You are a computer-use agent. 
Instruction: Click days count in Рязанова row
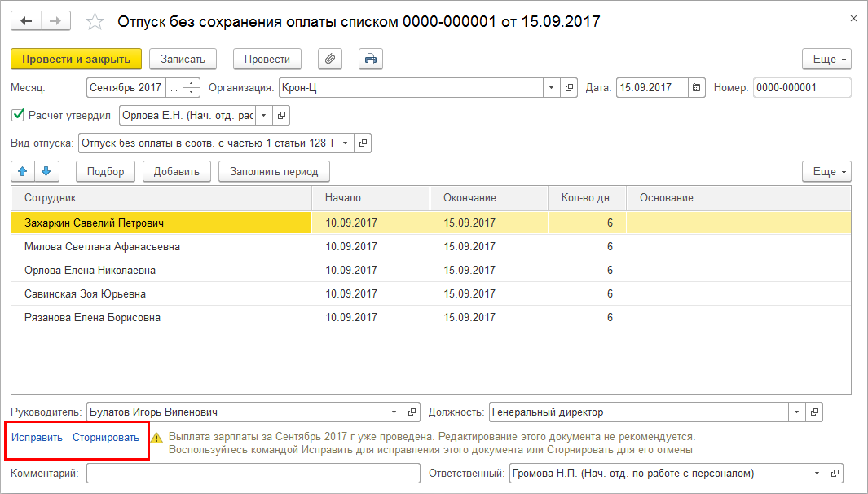pos(610,317)
